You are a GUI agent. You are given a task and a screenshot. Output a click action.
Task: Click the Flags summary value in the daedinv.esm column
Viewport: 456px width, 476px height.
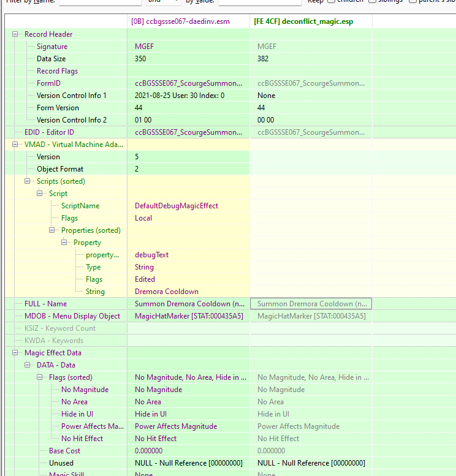pyautogui.click(x=191, y=377)
